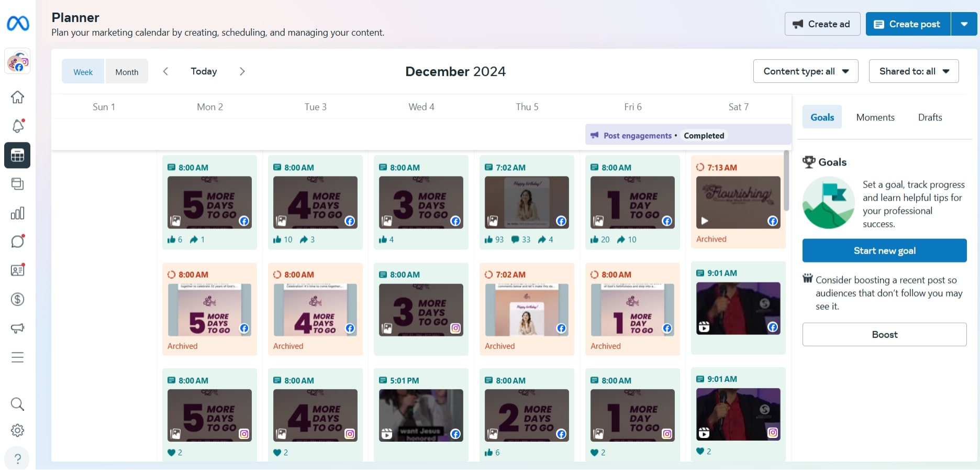This screenshot has width=980, height=470.
Task: Open the Monetization dollar icon
Action: click(x=17, y=299)
